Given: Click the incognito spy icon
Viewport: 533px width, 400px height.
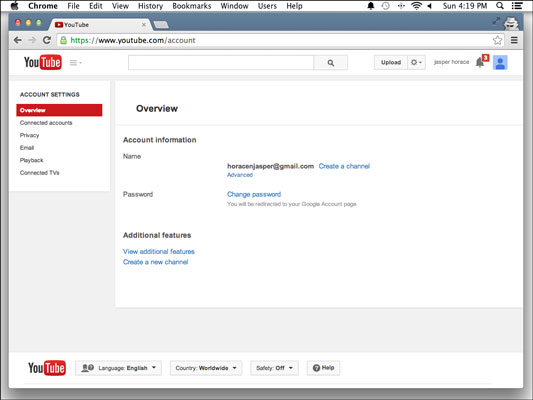Looking at the screenshot, I should tap(511, 23).
